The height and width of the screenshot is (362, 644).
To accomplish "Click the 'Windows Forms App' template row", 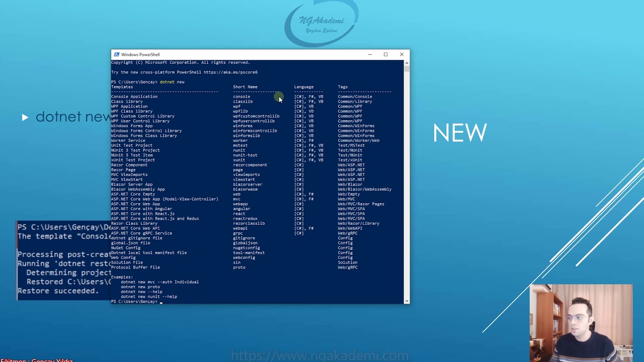I will (x=251, y=126).
